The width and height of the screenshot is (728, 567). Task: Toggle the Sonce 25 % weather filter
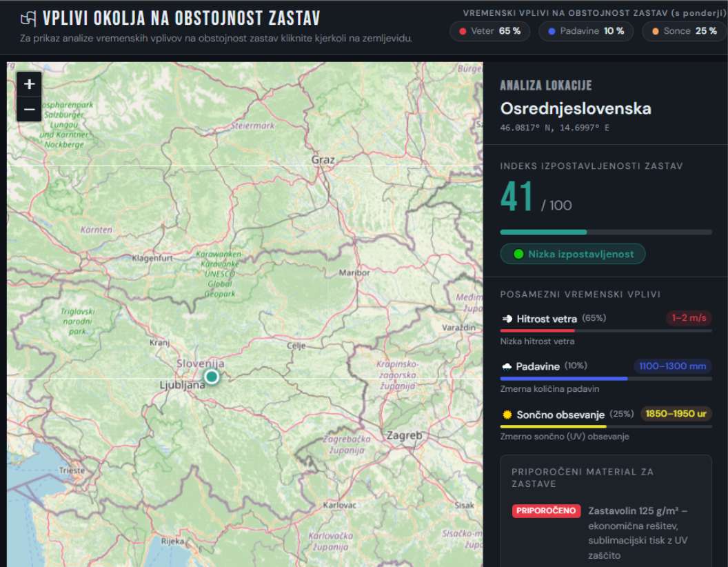tap(682, 31)
